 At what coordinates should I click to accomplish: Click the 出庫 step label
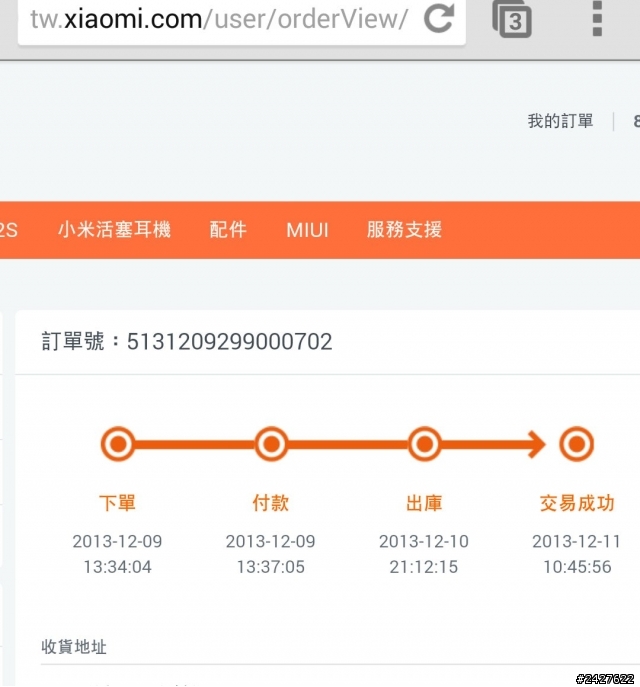click(x=424, y=503)
